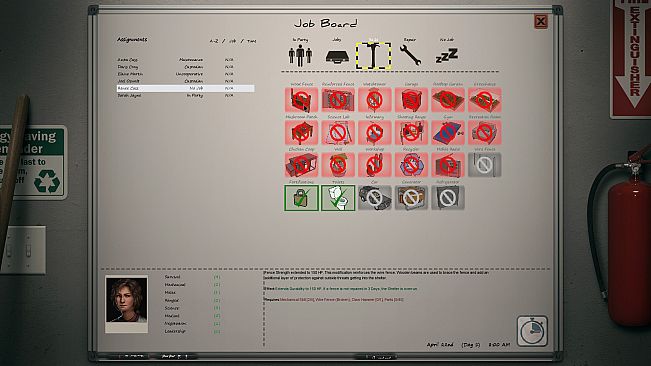
Task: Click the survivor portrait photo
Action: point(127,300)
